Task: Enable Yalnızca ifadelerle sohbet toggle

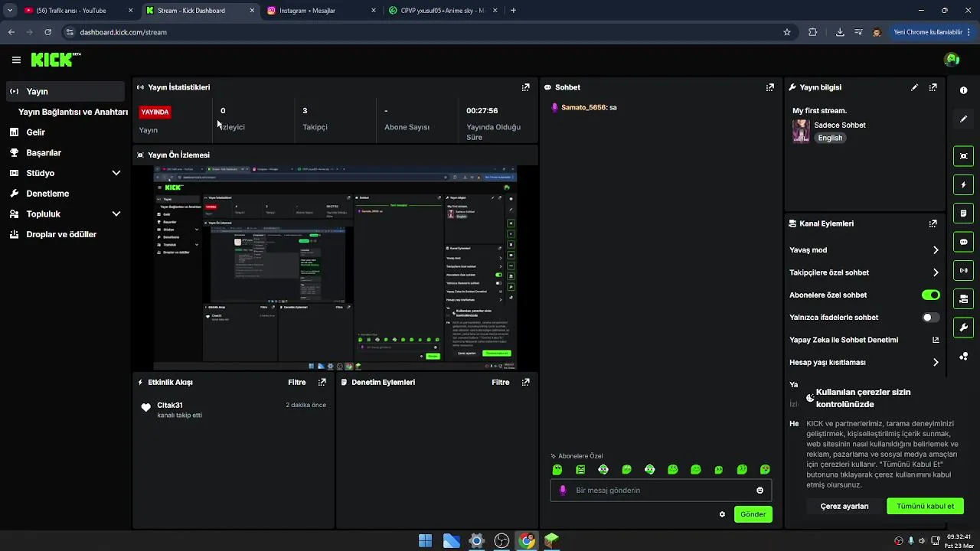Action: (x=931, y=318)
